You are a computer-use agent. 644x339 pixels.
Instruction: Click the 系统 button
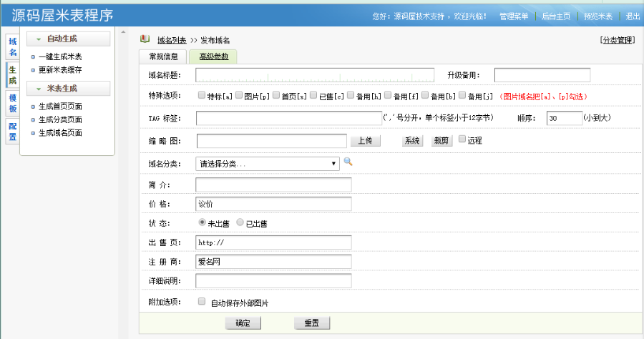412,141
